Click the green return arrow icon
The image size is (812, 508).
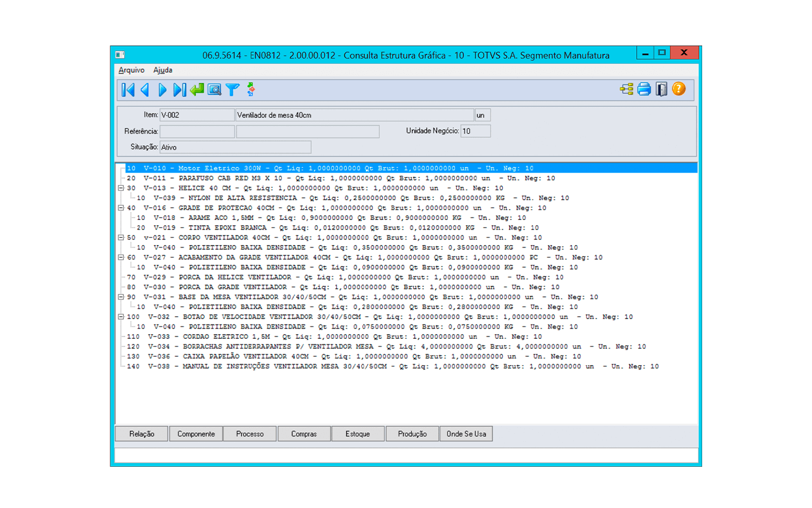pos(197,90)
